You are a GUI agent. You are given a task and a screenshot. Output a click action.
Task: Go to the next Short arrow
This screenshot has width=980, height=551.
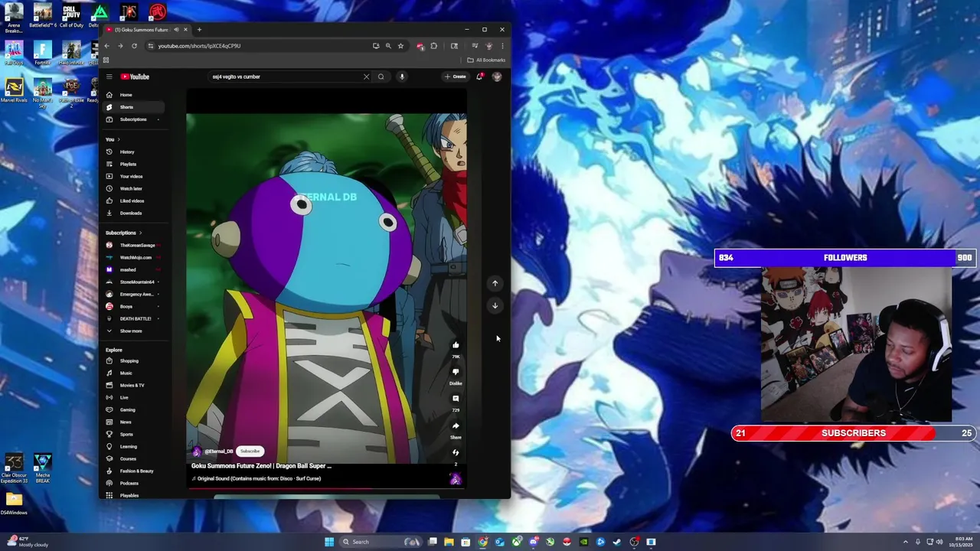coord(495,305)
